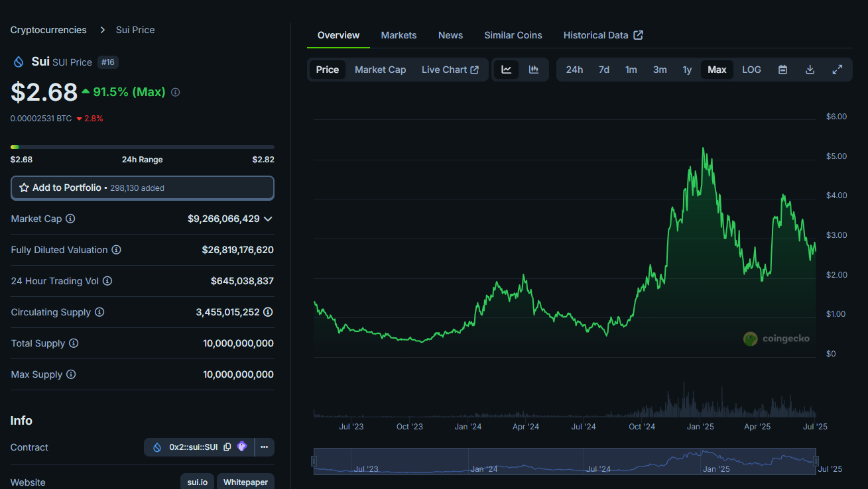
Task: Expand the Market Cap chevron dropdown
Action: [x=268, y=219]
